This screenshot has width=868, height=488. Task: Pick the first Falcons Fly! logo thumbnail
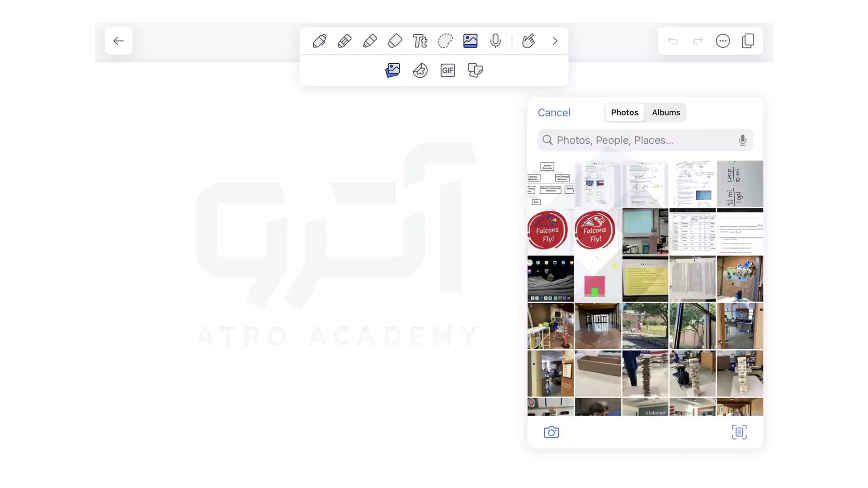[x=550, y=231]
